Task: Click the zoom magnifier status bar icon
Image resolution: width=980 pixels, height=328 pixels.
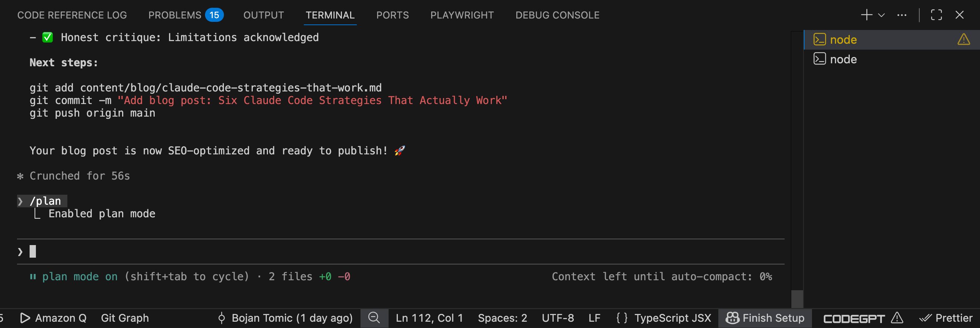Action: pyautogui.click(x=374, y=318)
